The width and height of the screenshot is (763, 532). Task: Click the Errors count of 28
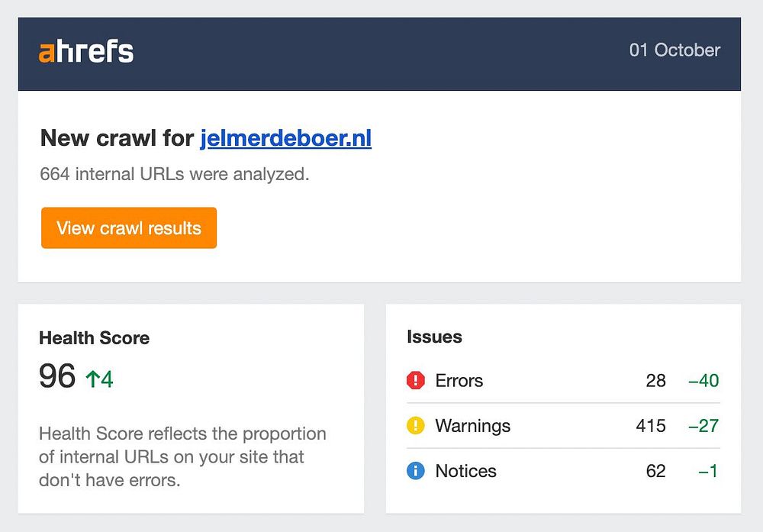[x=655, y=380]
